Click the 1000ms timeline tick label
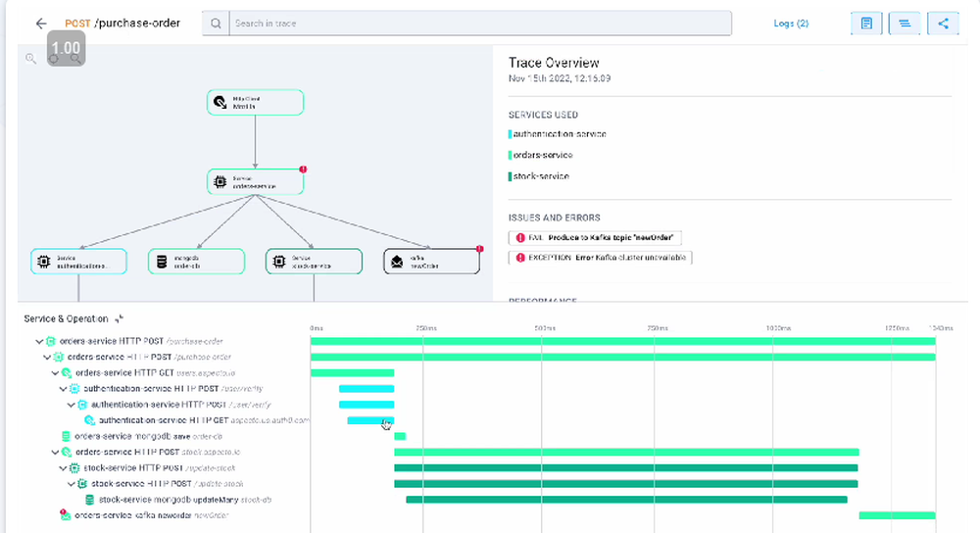This screenshot has width=980, height=533. 779,328
